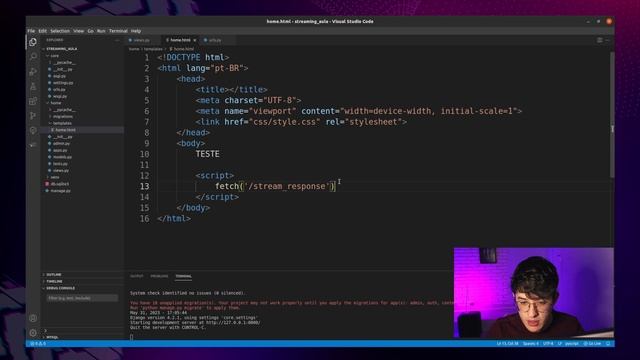Click the word TESTE on line 10

pos(207,154)
